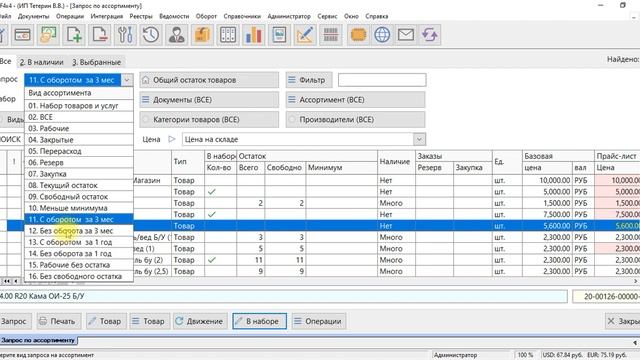
Task: Click the orange cardboard box icon
Action: pos(202,35)
